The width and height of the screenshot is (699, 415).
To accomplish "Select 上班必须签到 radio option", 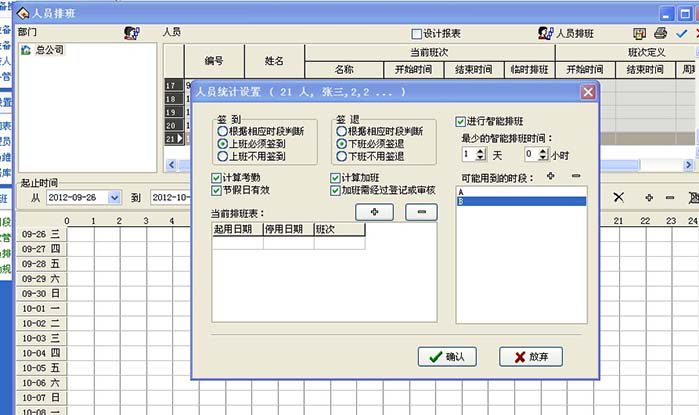I will tap(222, 144).
